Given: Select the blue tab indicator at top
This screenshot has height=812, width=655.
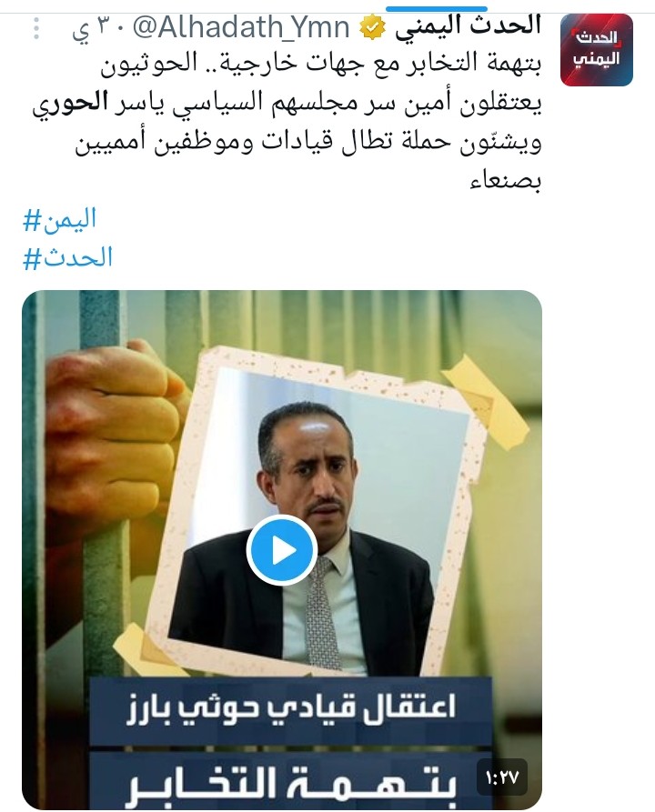Looking at the screenshot, I should [437, 9].
